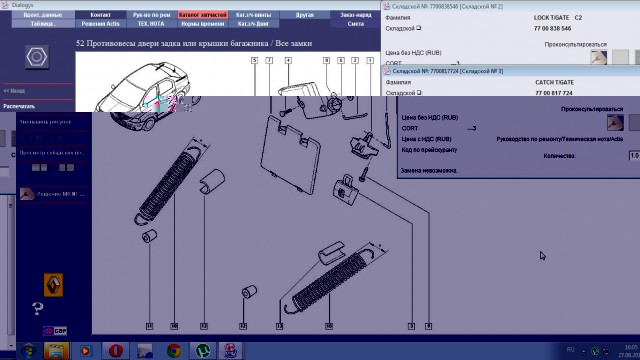Open the Кат.з/ч-винты tab
This screenshot has width=640, height=360.
253,15
